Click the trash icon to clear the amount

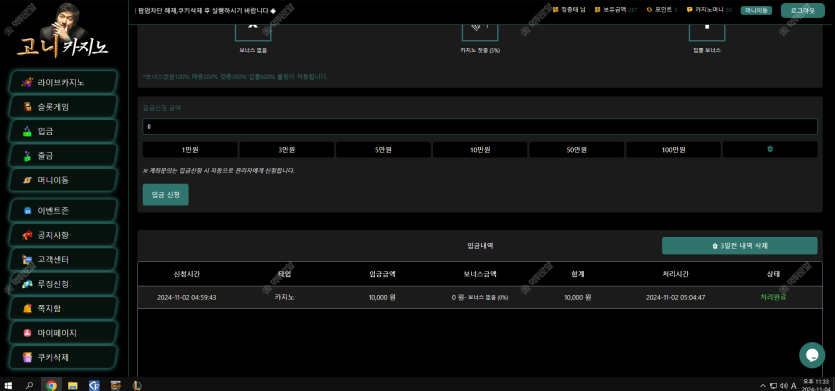click(x=769, y=149)
